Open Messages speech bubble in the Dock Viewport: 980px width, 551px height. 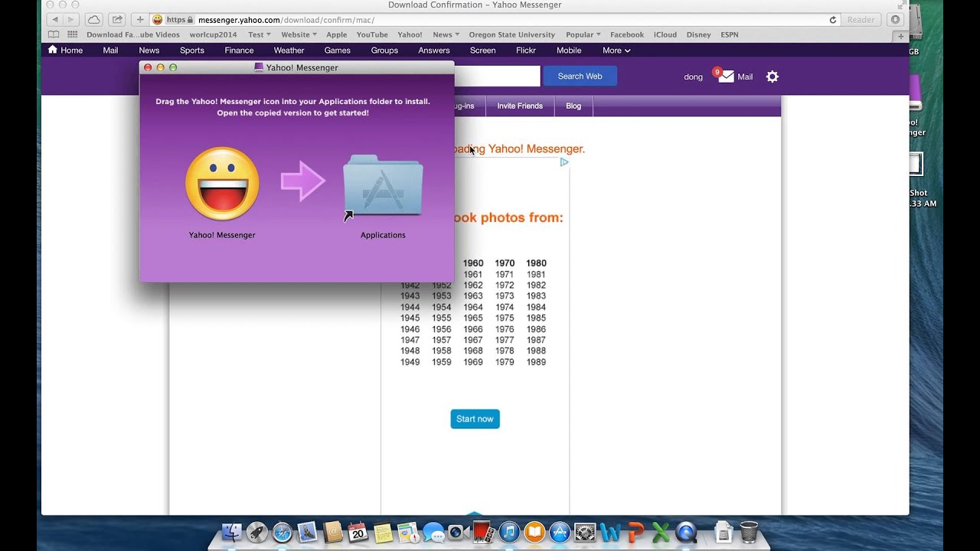(433, 532)
